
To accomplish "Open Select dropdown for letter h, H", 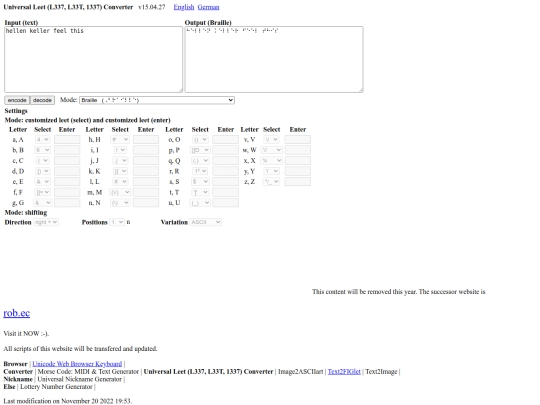I will 120,139.
